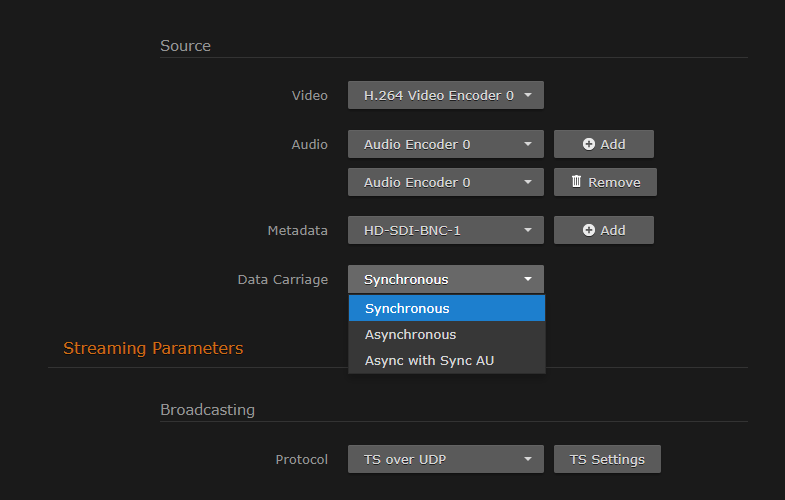Click the Source section heading
The height and width of the screenshot is (500, 785).
185,45
